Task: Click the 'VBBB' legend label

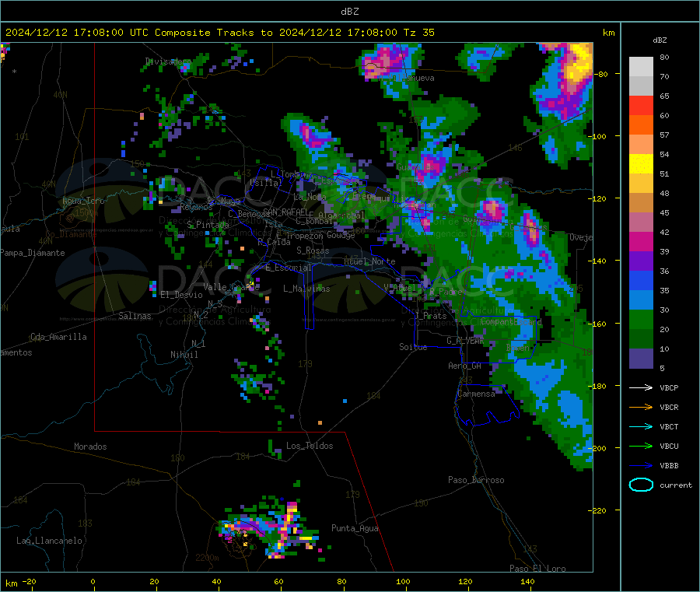Action: 669,466
